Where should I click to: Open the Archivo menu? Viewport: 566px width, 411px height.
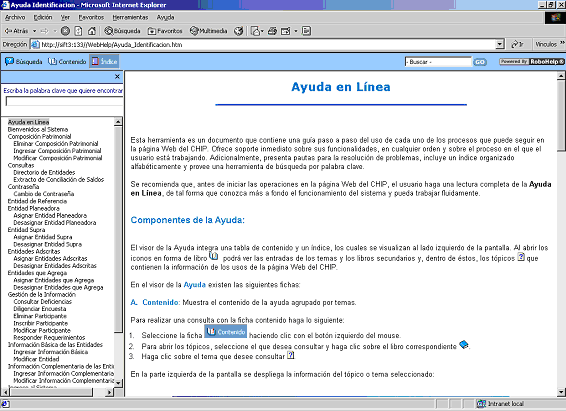(15, 17)
